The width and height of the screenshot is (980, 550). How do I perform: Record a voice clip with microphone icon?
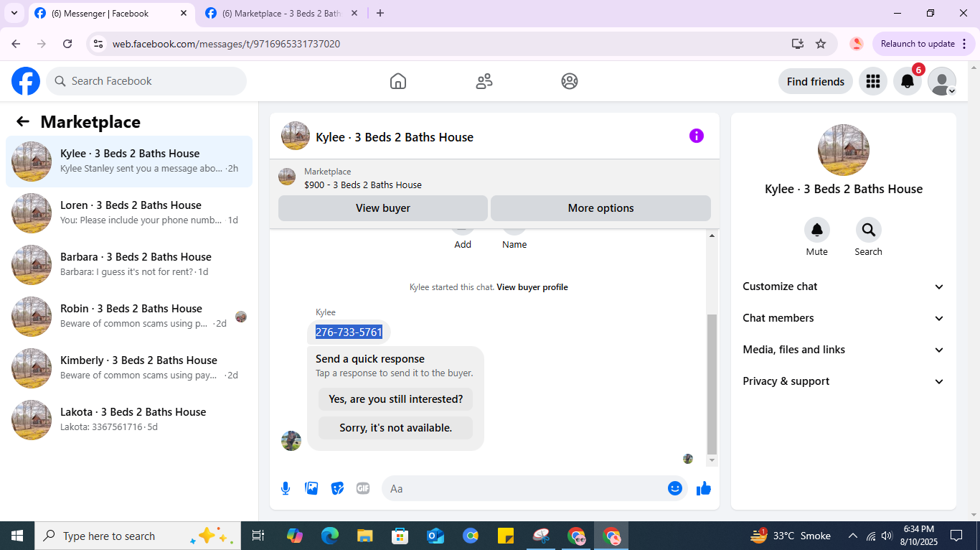[286, 488]
